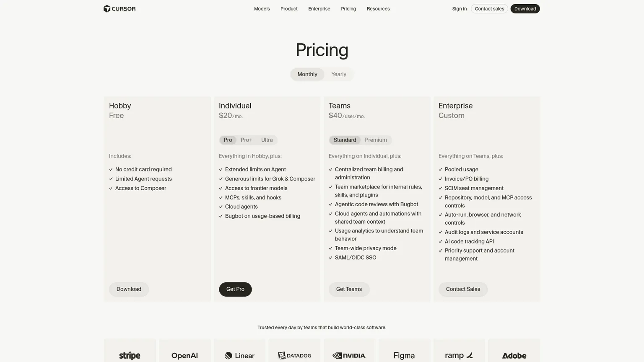
Task: Select the Ramp logo tile
Action: (x=459, y=351)
